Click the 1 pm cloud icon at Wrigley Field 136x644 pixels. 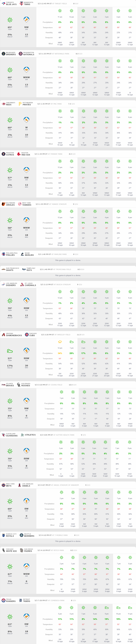coord(72,342)
